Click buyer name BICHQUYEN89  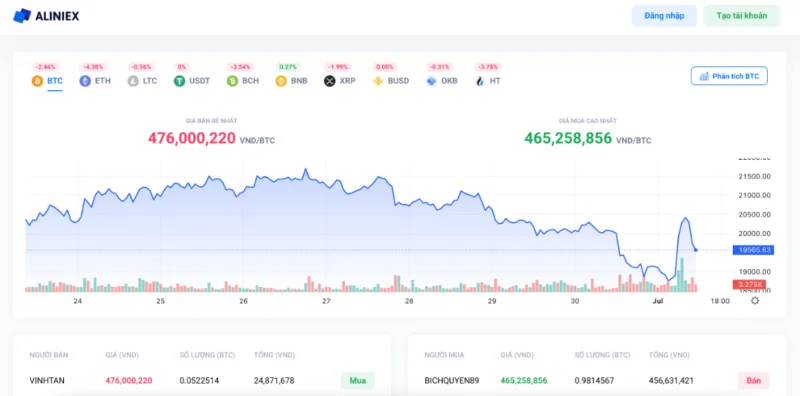(x=452, y=381)
